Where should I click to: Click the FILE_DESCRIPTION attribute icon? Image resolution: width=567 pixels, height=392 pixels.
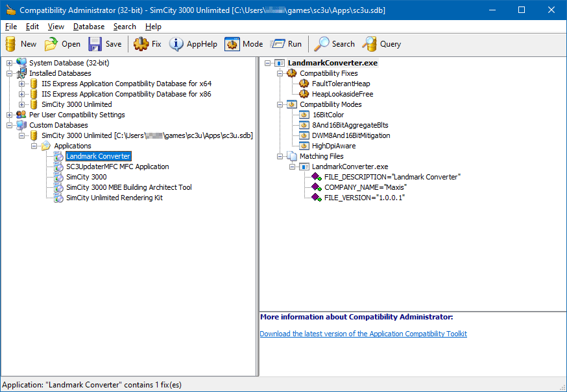click(x=317, y=177)
